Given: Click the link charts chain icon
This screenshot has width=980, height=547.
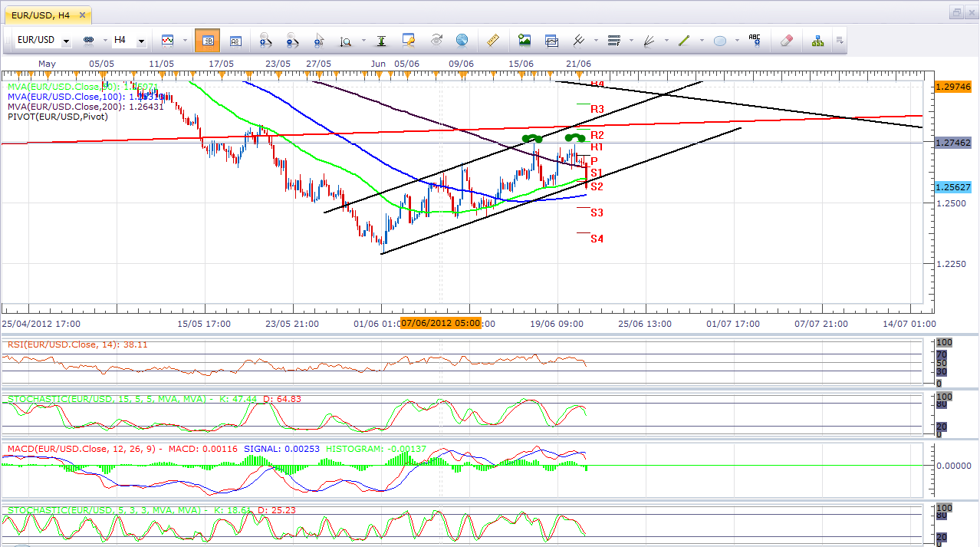Looking at the screenshot, I should (87, 40).
